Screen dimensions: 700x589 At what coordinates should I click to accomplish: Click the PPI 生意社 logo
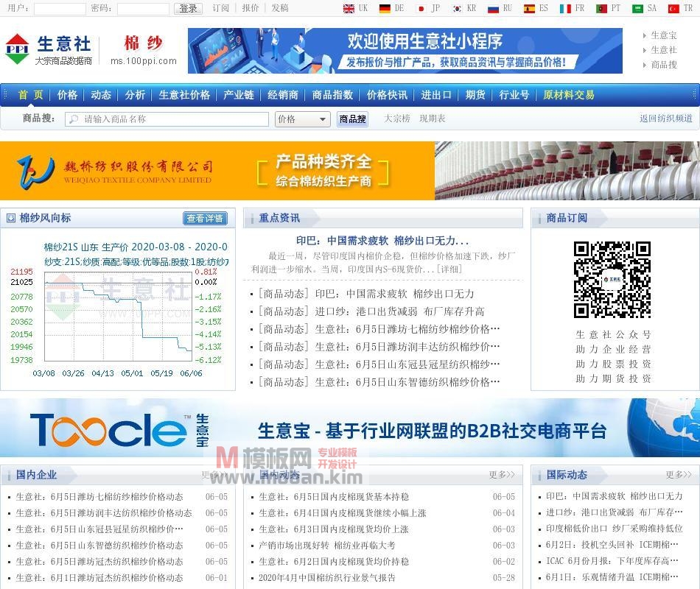click(x=49, y=49)
